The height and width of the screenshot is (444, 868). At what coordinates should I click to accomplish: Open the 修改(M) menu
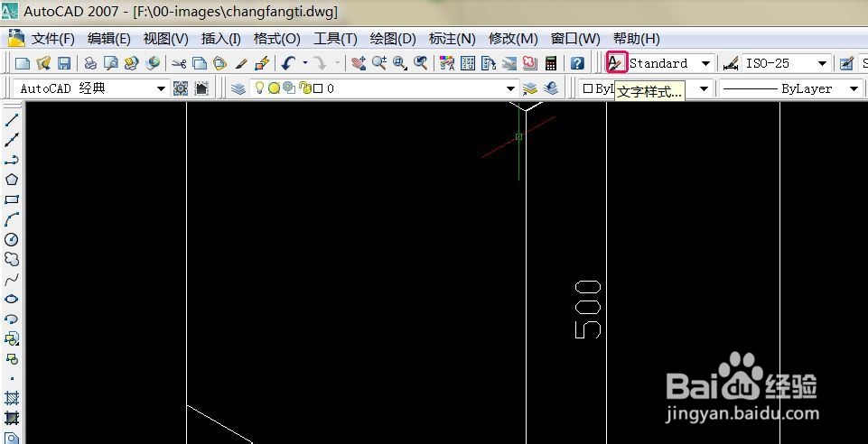(x=513, y=39)
